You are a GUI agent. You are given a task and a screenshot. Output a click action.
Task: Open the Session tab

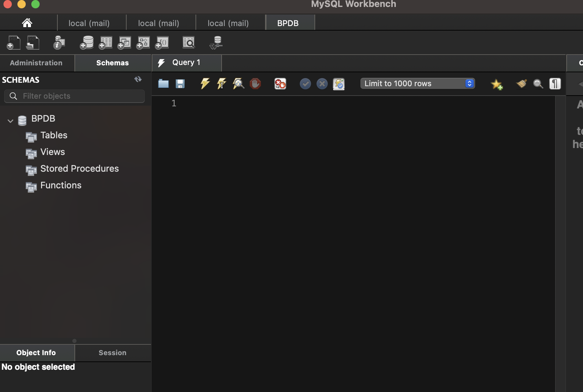point(113,353)
